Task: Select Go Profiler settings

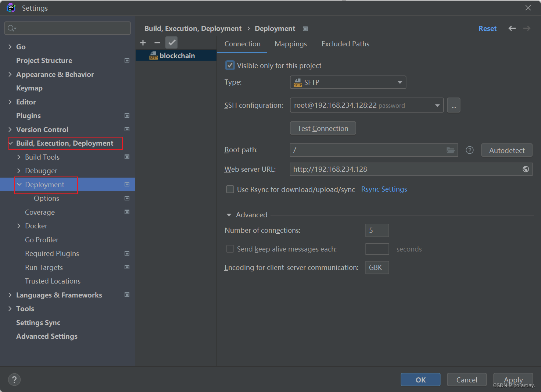Action: pos(42,240)
